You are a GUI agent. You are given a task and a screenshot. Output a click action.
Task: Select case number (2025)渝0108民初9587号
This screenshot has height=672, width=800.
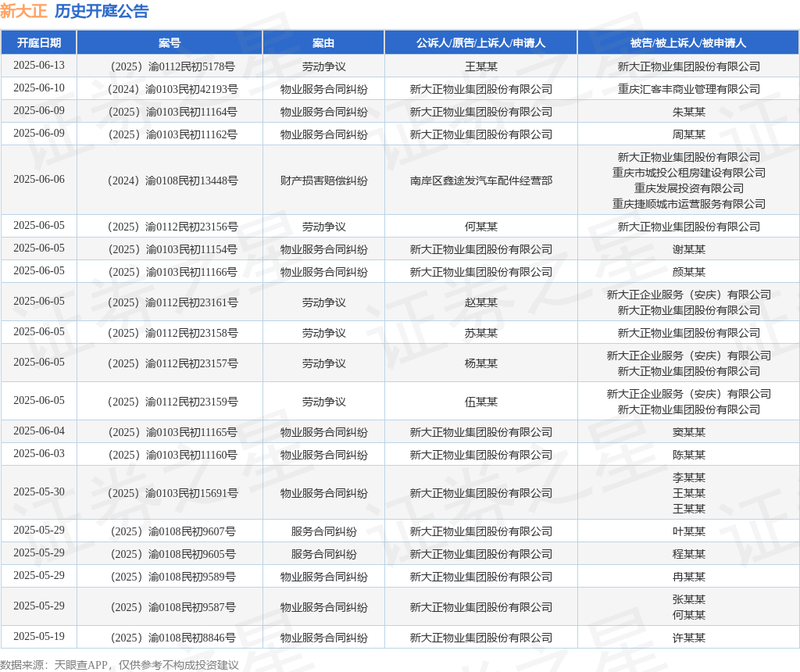click(173, 607)
